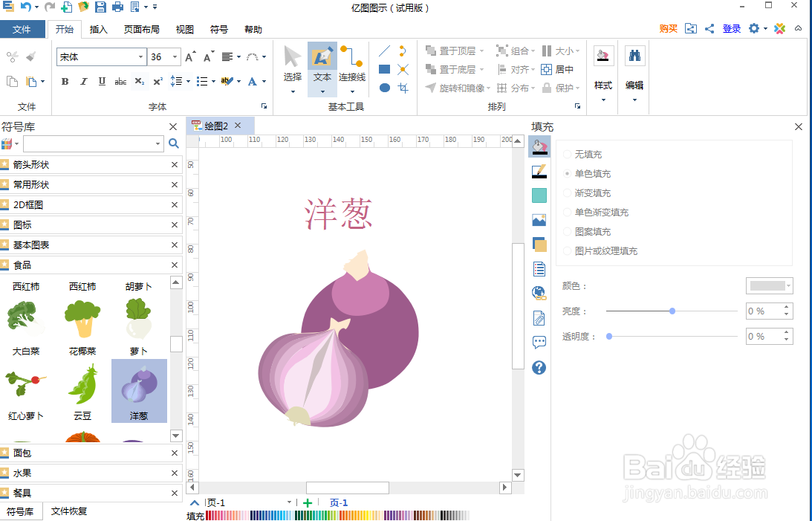The height and width of the screenshot is (521, 812).
Task: Activate the Text tool
Action: [322, 69]
